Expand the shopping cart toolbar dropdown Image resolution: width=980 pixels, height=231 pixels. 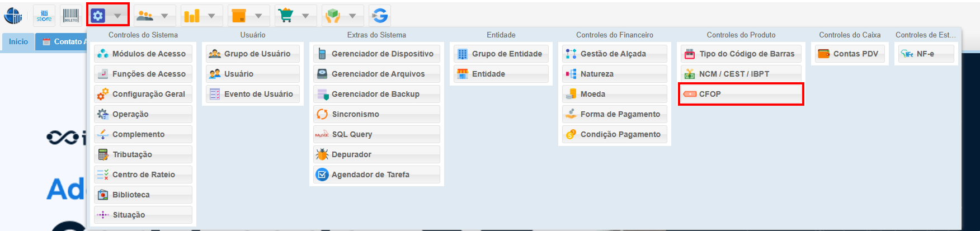point(305,16)
